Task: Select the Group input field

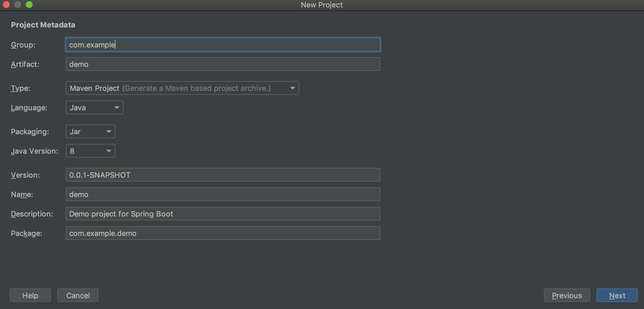Action: [x=223, y=44]
